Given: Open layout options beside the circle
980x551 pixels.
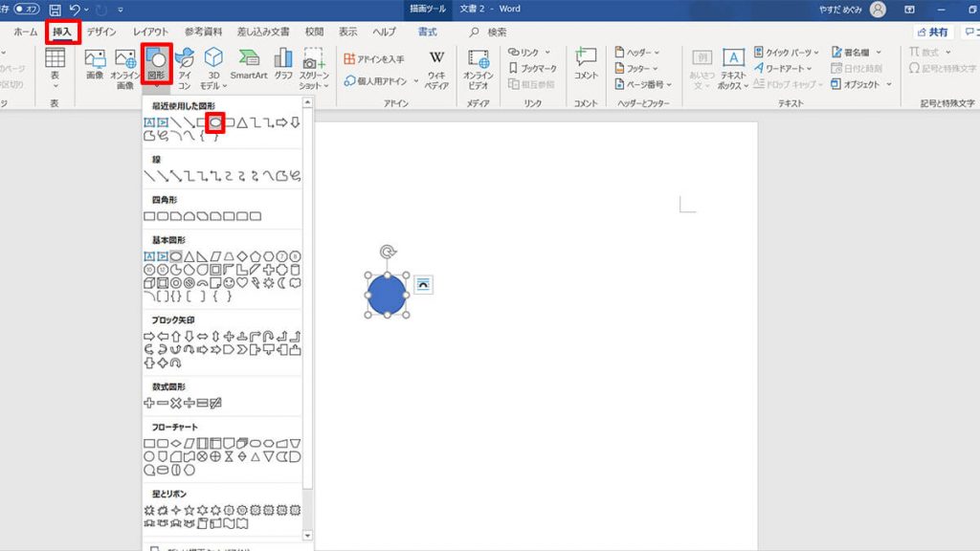Looking at the screenshot, I should pyautogui.click(x=423, y=284).
